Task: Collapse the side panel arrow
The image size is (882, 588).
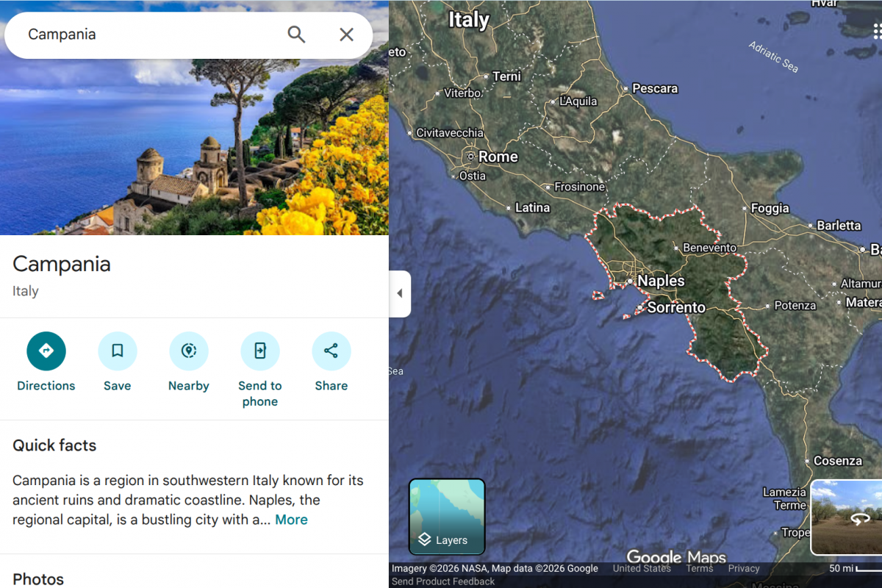Action: click(400, 293)
